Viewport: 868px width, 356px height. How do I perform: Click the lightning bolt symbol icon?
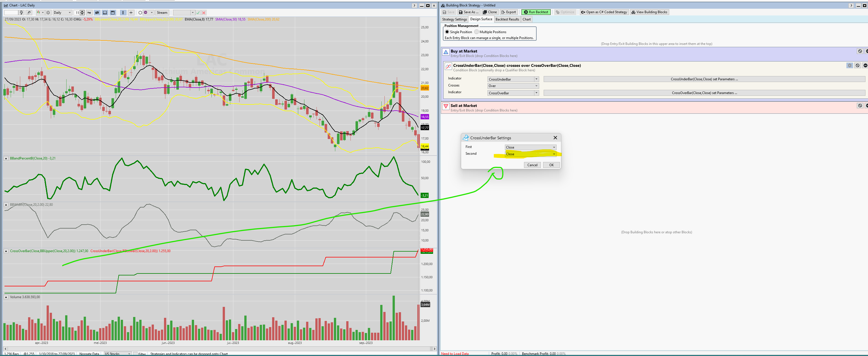(22, 12)
